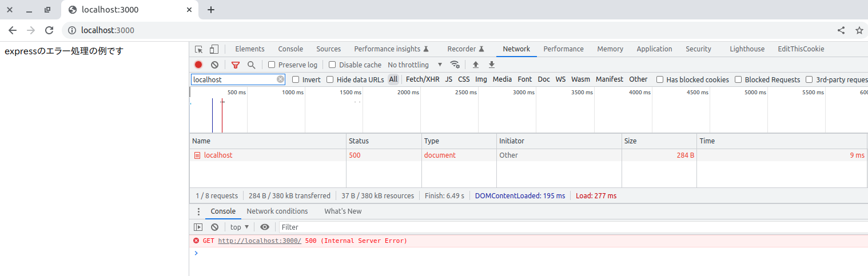Image resolution: width=868 pixels, height=276 pixels.
Task: Click the console error red icon
Action: [196, 241]
